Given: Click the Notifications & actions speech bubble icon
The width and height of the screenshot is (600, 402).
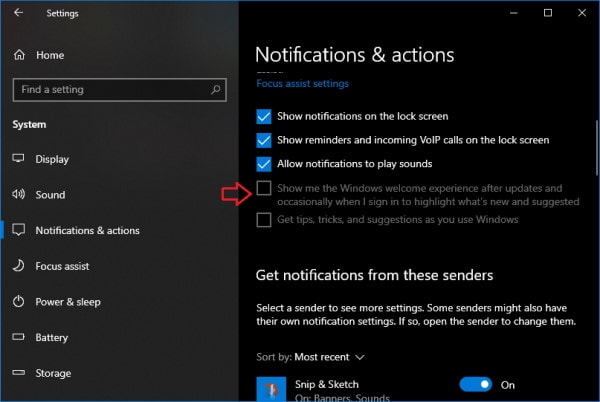Looking at the screenshot, I should (x=18, y=230).
